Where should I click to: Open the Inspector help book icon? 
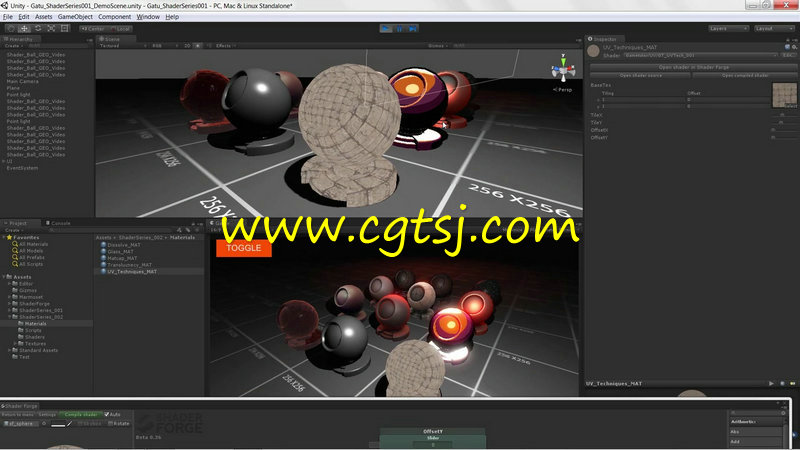787,47
